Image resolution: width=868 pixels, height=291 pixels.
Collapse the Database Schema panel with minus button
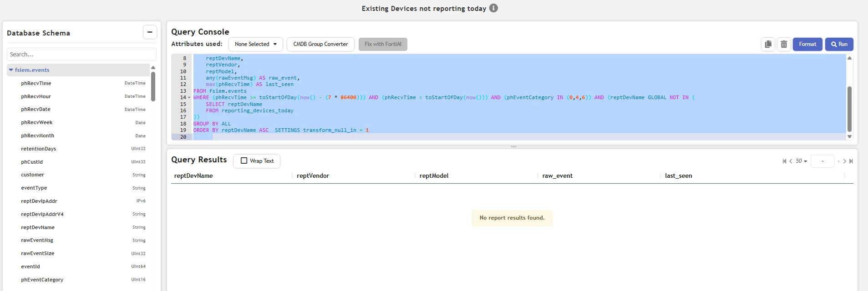tap(150, 32)
